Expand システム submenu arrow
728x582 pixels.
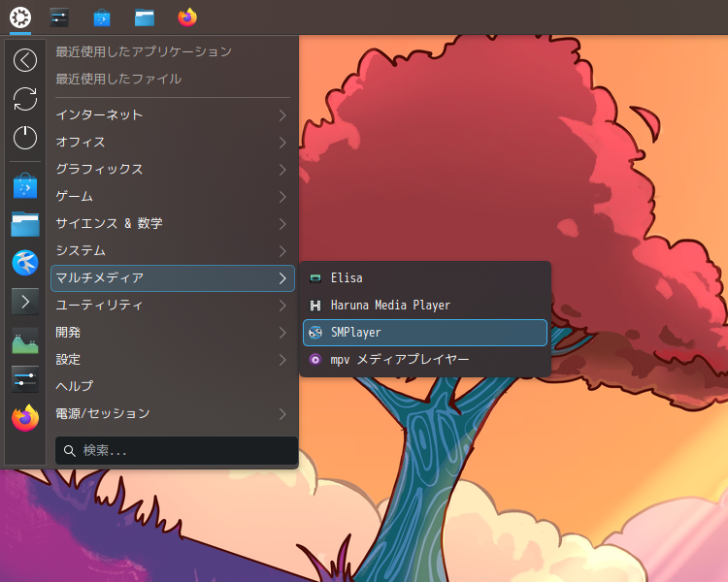click(282, 251)
